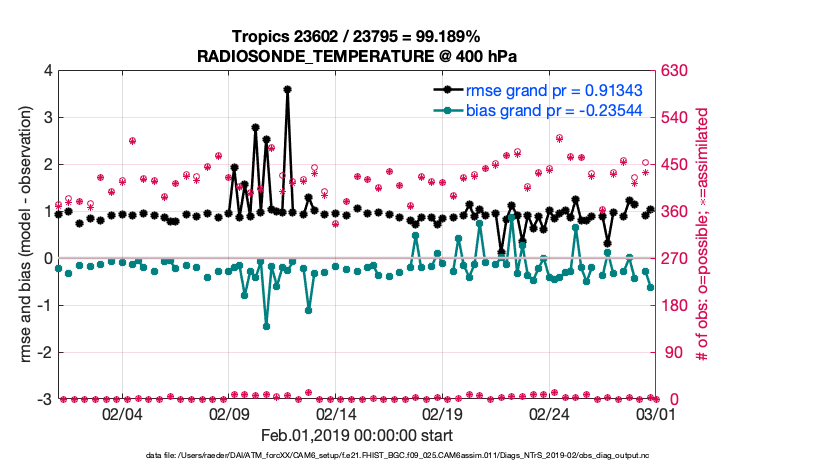Image resolution: width=830 pixels, height=470 pixels.
Task: Click the lowest teal bias dip data point
Action: [266, 325]
